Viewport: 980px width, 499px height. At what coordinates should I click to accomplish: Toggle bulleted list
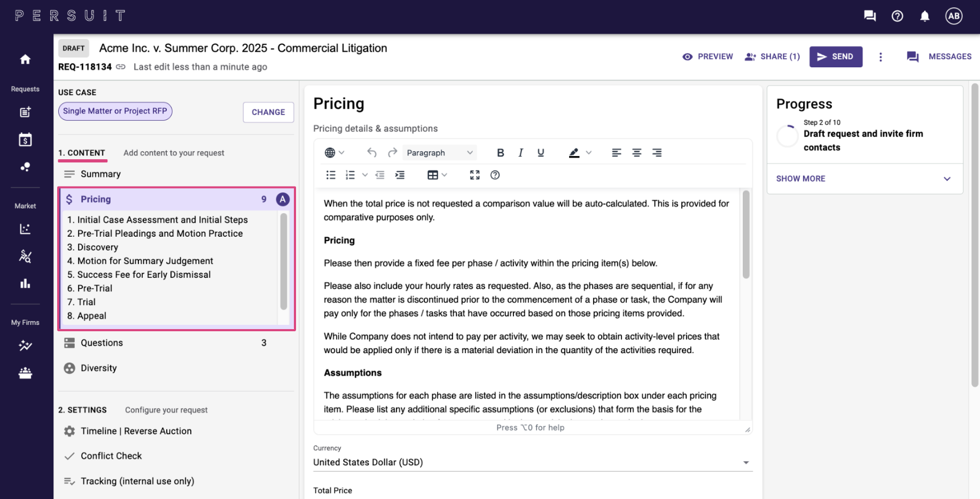coord(331,175)
